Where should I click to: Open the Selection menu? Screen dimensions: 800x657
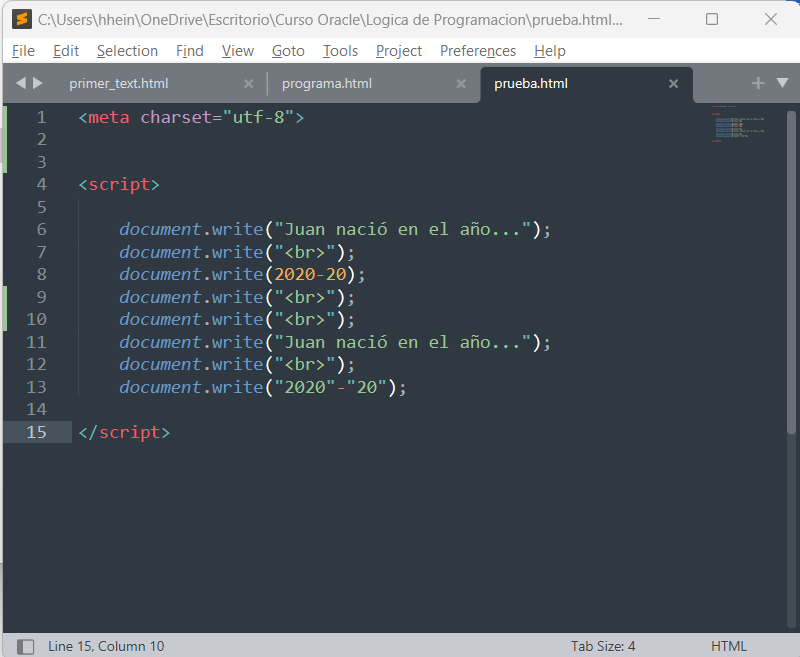tap(127, 51)
